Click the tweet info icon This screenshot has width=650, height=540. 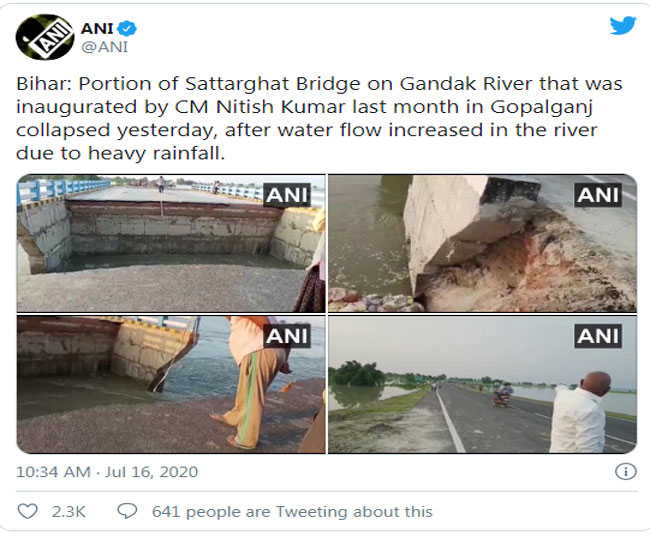[x=625, y=472]
